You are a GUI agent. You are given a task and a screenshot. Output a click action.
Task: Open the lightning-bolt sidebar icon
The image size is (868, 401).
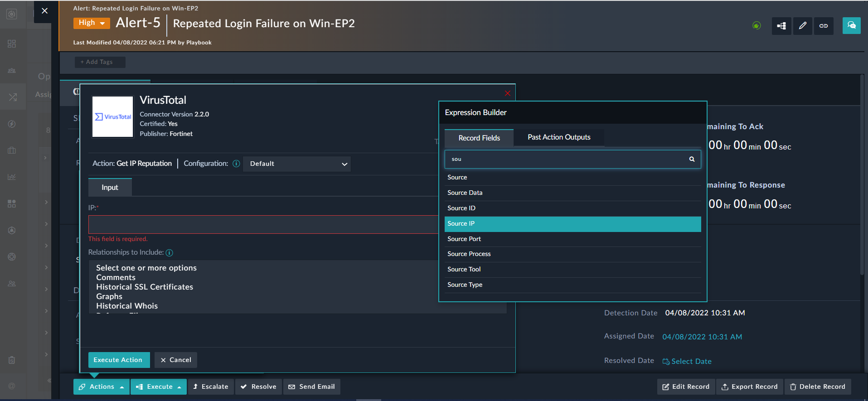(12, 124)
